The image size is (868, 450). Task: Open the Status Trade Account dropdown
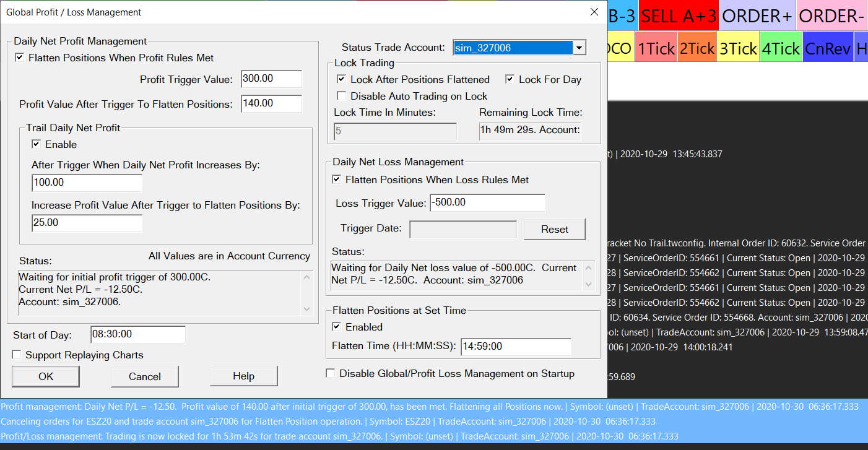tap(579, 48)
